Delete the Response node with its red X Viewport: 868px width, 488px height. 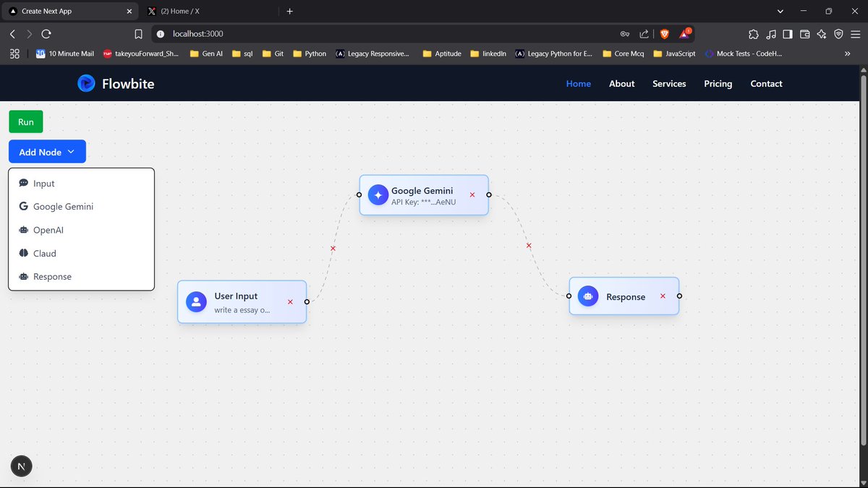pyautogui.click(x=663, y=296)
